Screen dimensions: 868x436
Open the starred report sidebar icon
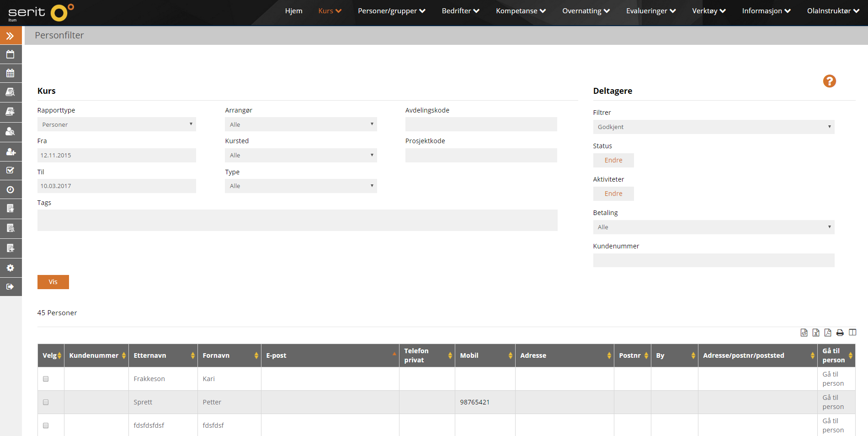pyautogui.click(x=11, y=209)
